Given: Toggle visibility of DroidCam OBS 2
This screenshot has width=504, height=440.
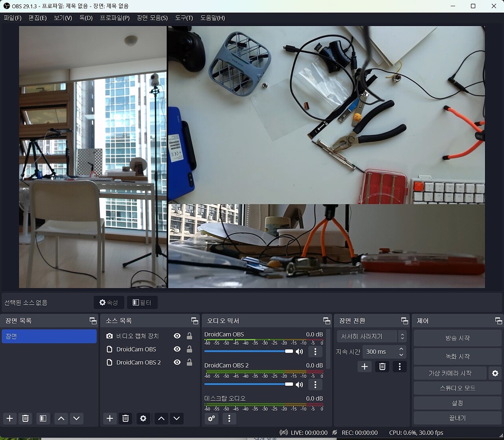Looking at the screenshot, I should coord(177,362).
